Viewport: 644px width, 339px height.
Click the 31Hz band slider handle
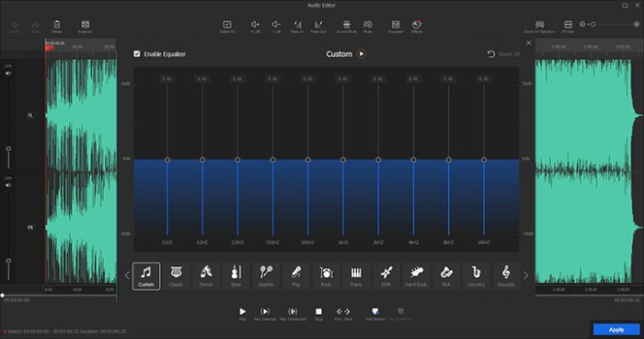tap(167, 159)
